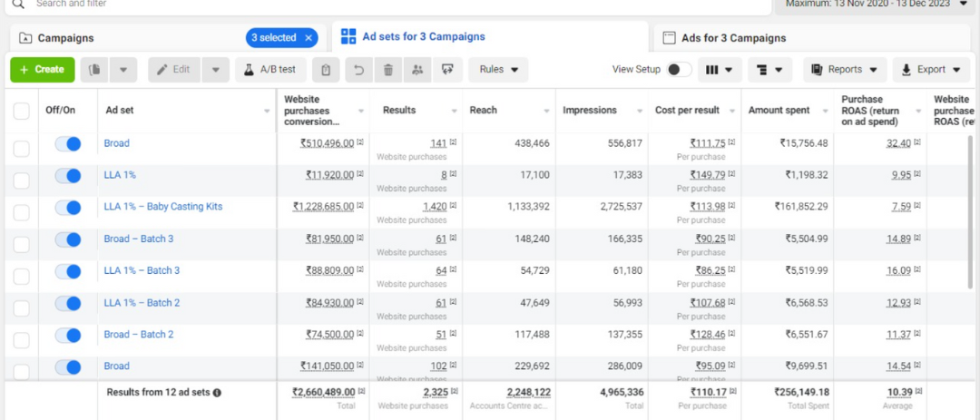Open Amount spent column header arrow
The width and height of the screenshot is (980, 420).
click(x=825, y=111)
